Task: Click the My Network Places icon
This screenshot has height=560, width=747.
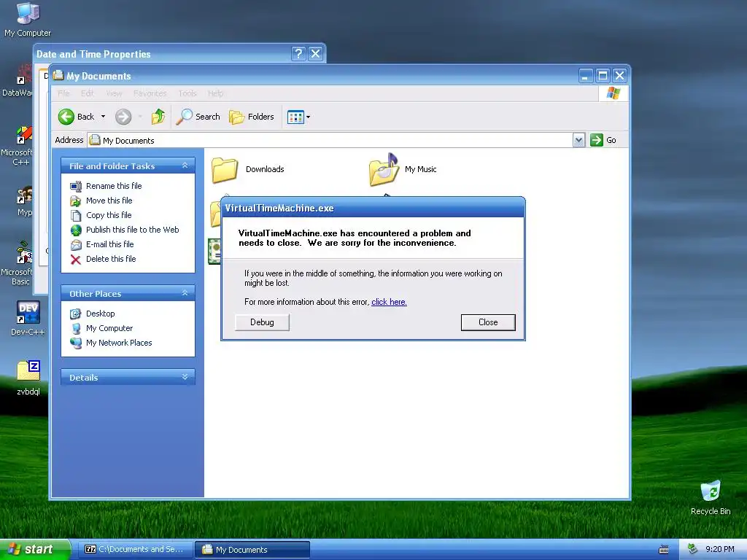Action: tap(76, 343)
